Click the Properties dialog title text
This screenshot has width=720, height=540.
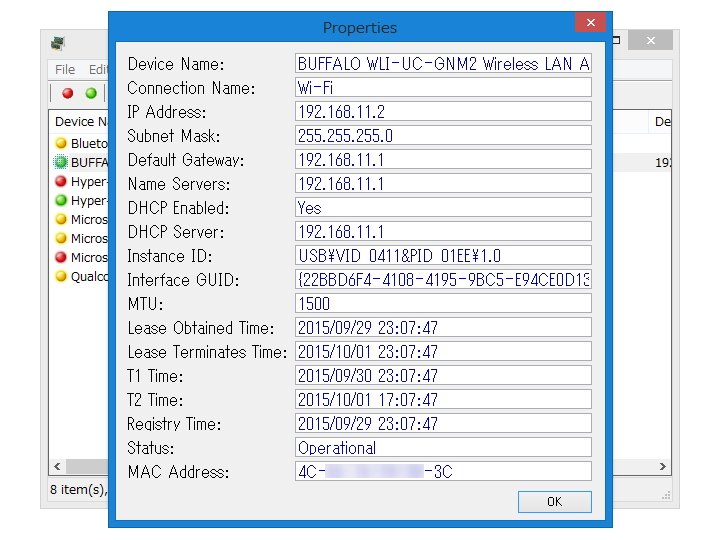click(x=360, y=28)
